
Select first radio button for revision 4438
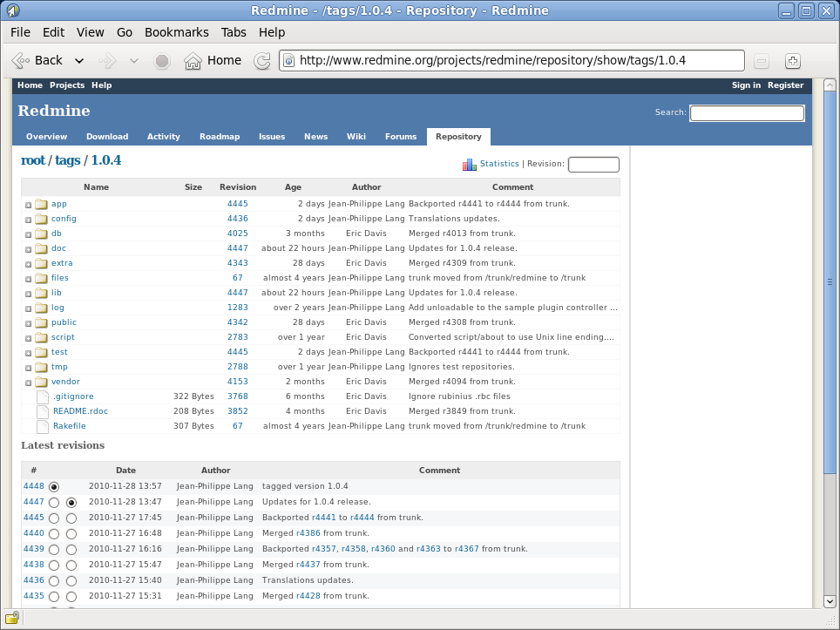53,566
